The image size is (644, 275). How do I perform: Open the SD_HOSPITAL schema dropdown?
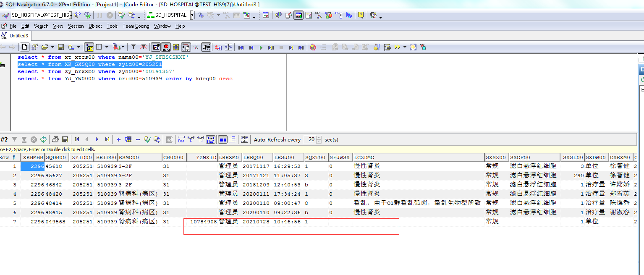(x=192, y=15)
